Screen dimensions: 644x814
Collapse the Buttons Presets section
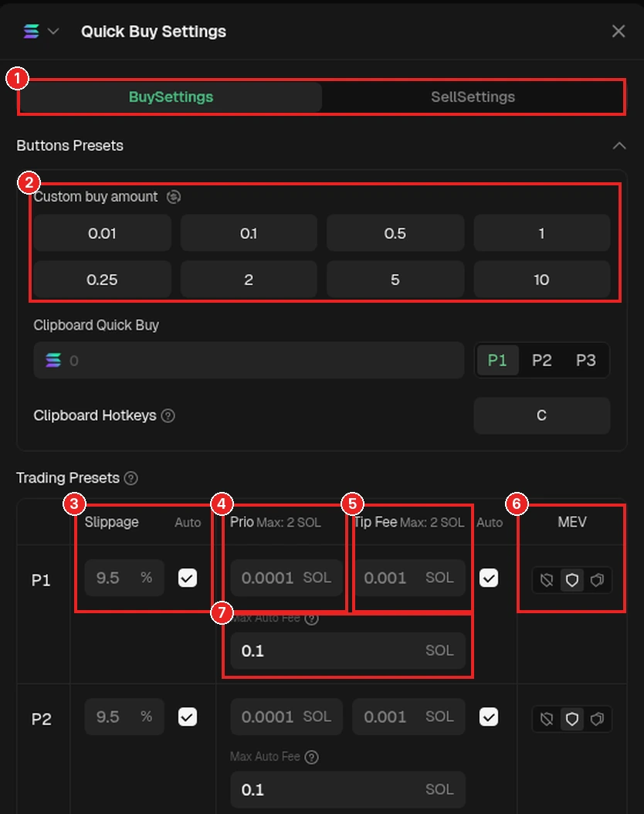[x=619, y=146]
